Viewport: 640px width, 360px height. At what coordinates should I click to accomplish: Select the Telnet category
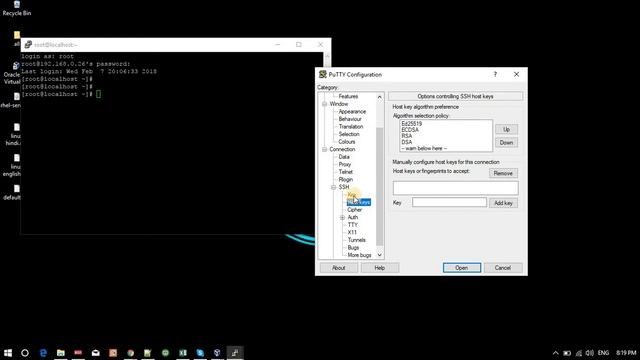tap(345, 172)
